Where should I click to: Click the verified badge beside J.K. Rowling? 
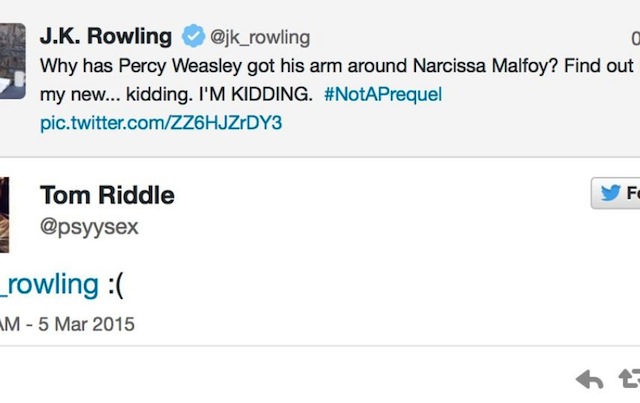192,37
